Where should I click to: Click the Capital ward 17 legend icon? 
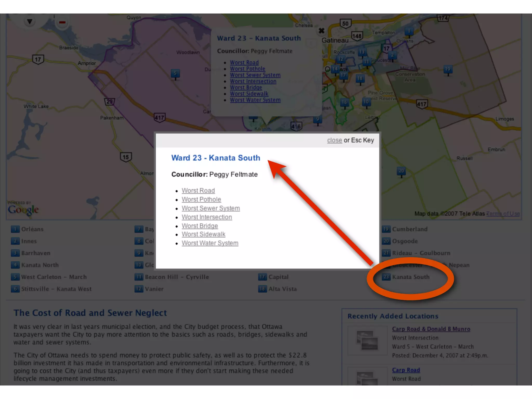262,277
